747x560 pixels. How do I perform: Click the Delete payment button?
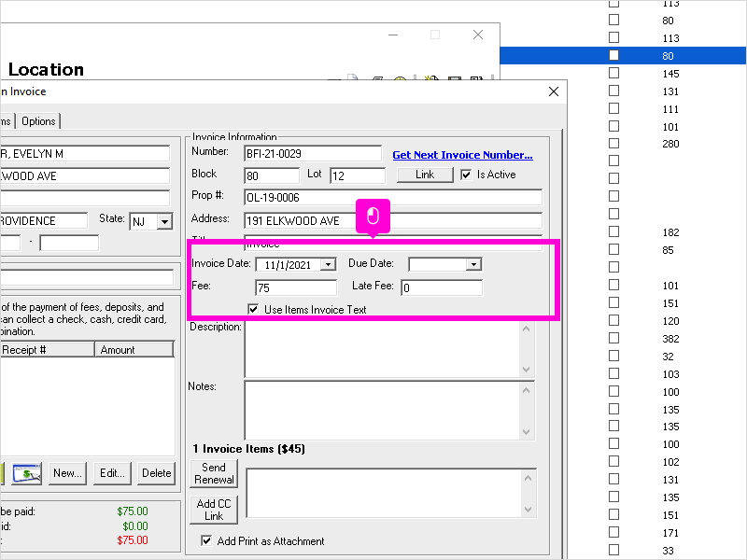tap(156, 473)
